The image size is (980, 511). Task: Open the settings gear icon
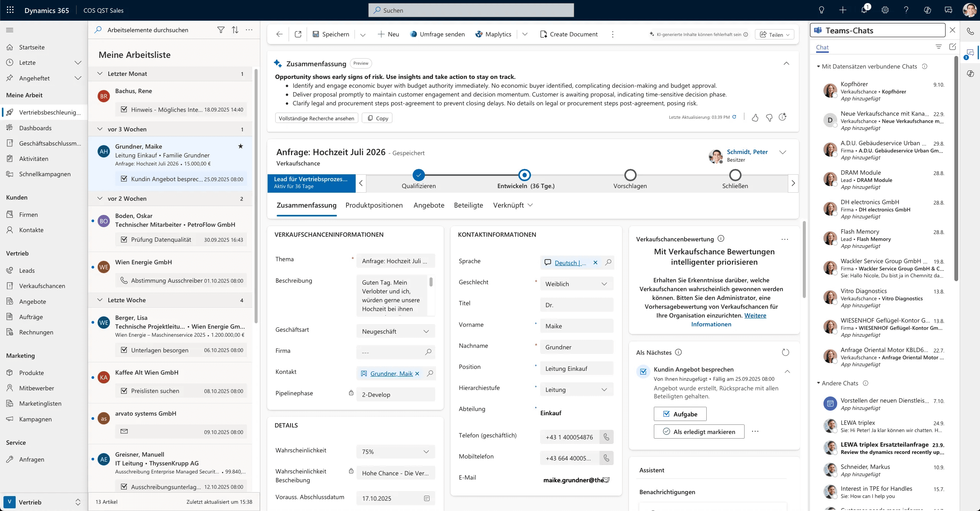point(885,10)
